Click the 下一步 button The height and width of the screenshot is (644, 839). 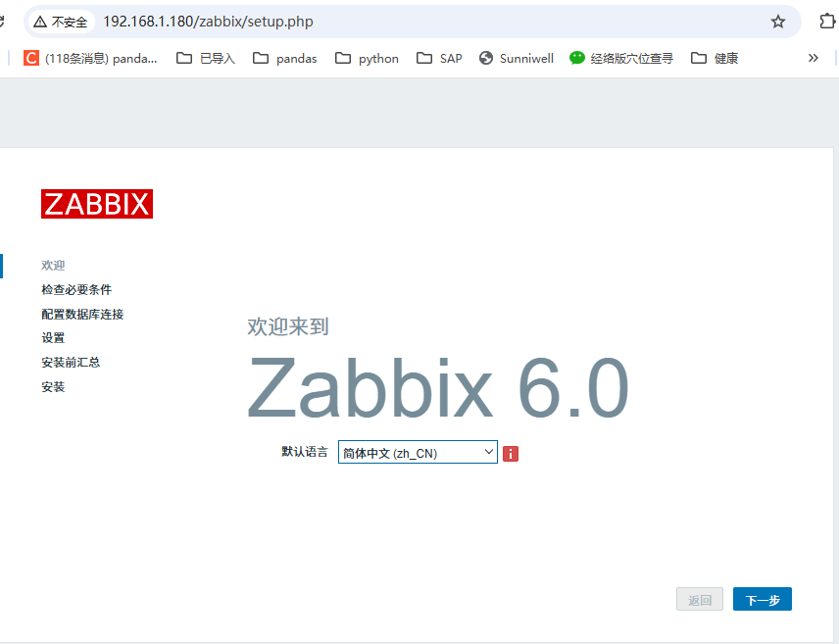pos(762,600)
